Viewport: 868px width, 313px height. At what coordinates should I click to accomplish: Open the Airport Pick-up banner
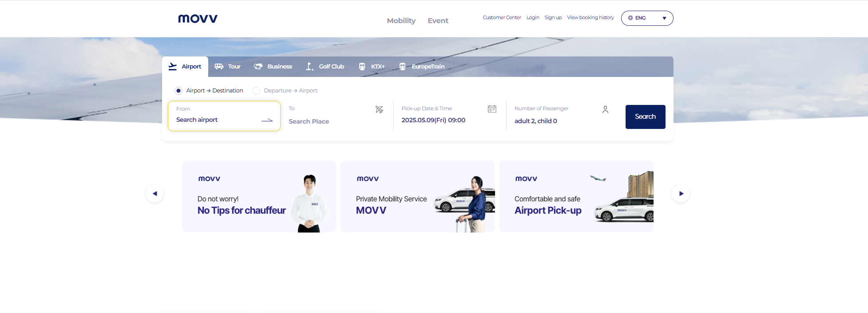coord(576,197)
